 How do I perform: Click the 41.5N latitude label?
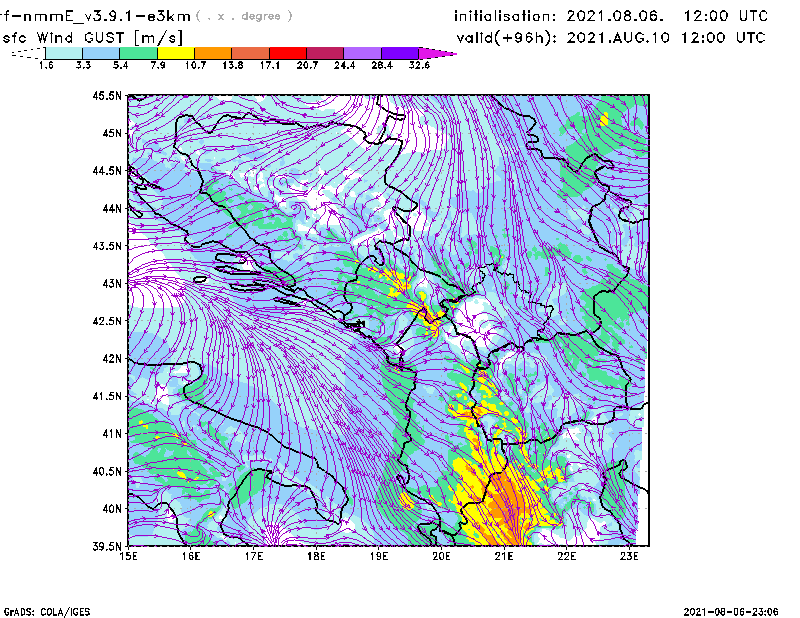pos(107,396)
